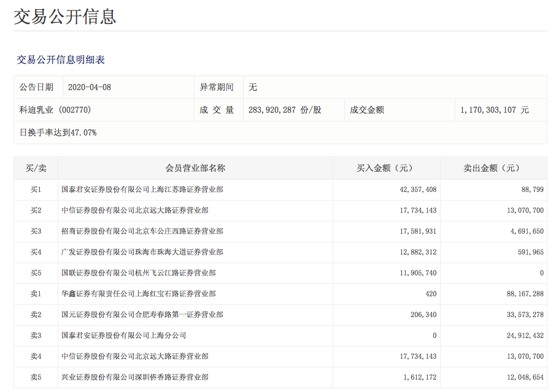The width and height of the screenshot is (556, 392).
Task: Click the 卖出金额（元） column header
Action: pyautogui.click(x=493, y=168)
